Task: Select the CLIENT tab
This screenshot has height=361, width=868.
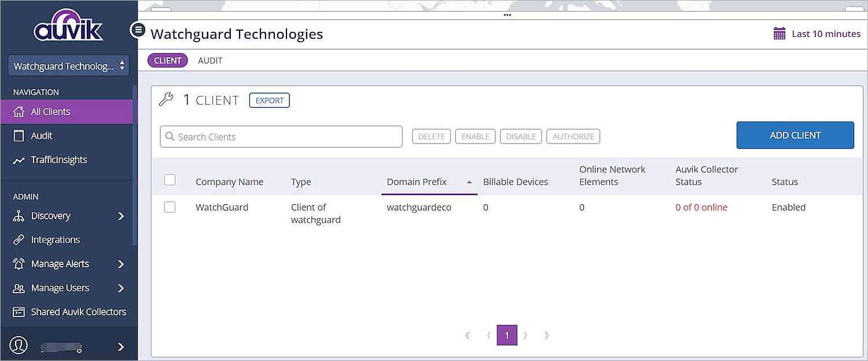Action: point(168,61)
